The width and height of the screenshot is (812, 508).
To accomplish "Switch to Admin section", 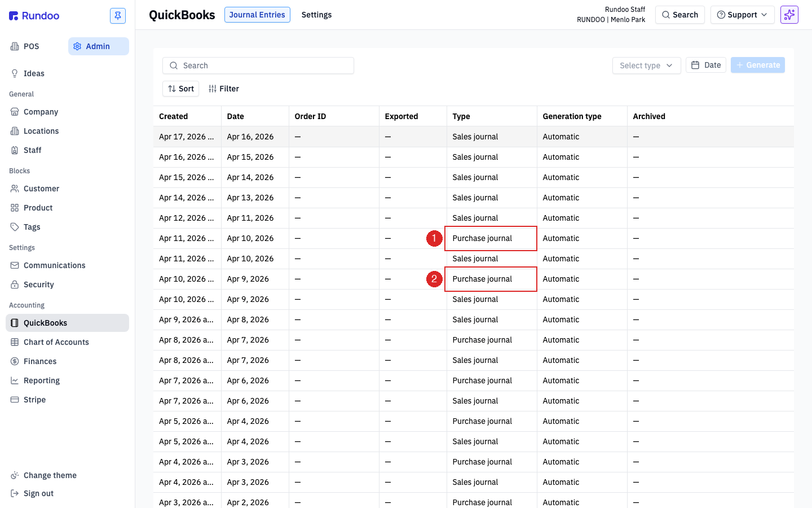I will tap(99, 46).
